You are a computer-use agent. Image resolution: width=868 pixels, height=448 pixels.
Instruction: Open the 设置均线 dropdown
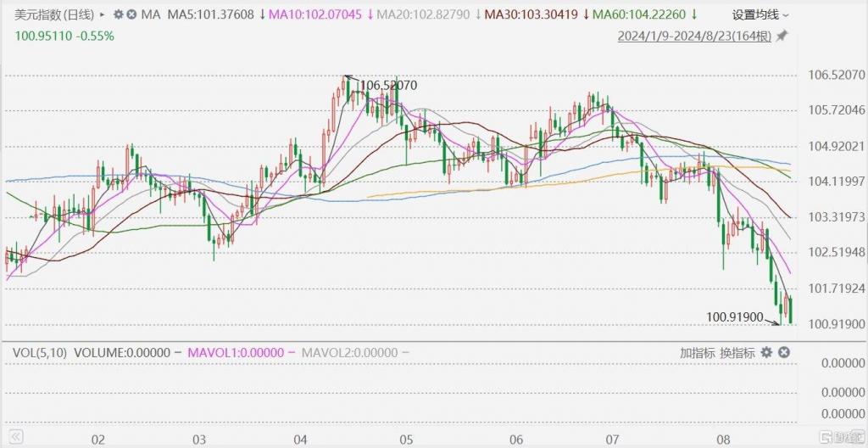pos(760,14)
